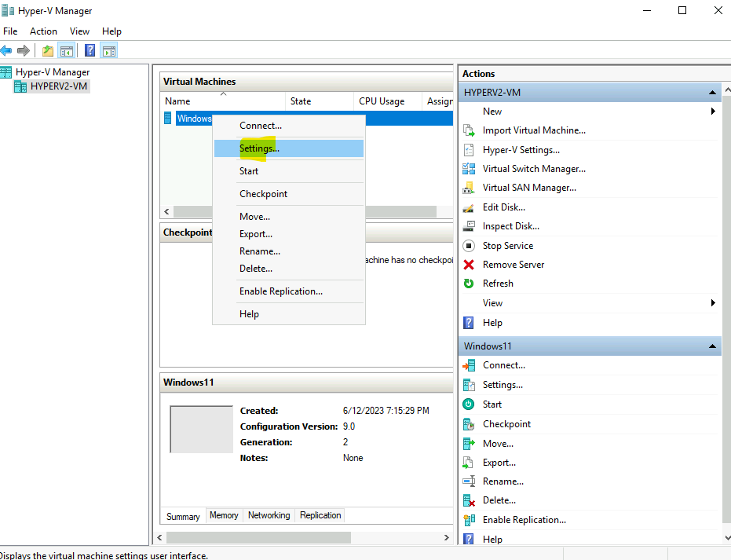731x560 pixels.
Task: Choose Export... in the context menu
Action: [289, 234]
